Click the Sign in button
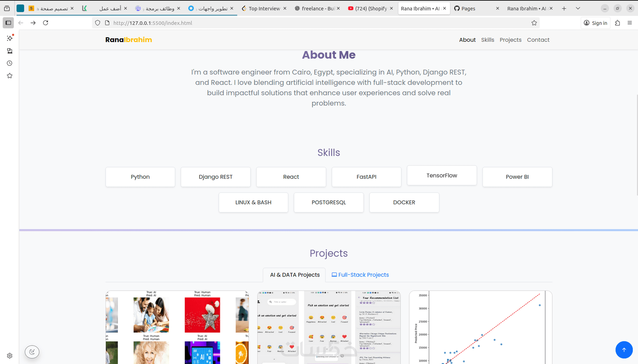 tap(596, 23)
